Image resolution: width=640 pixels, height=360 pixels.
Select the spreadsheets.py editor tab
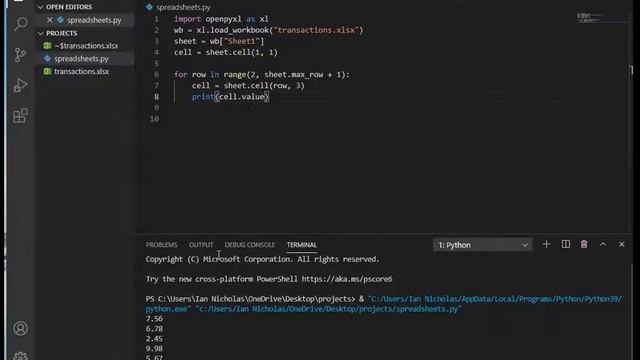tap(178, 7)
